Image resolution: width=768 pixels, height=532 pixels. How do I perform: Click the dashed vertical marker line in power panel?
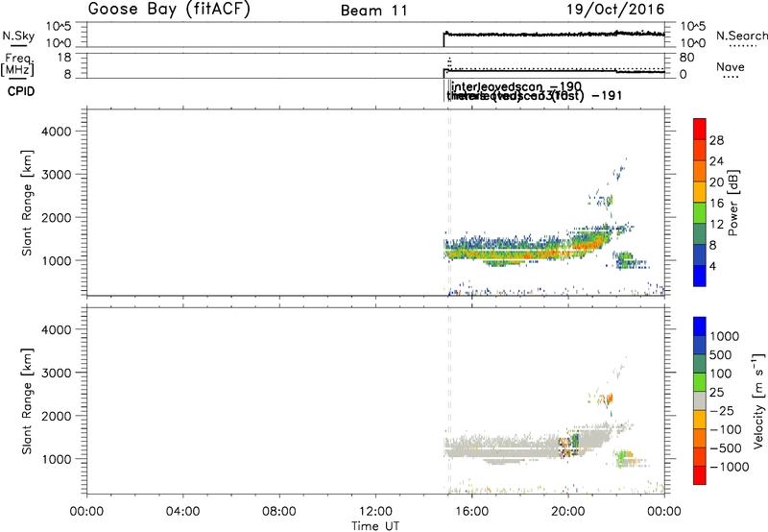449,203
